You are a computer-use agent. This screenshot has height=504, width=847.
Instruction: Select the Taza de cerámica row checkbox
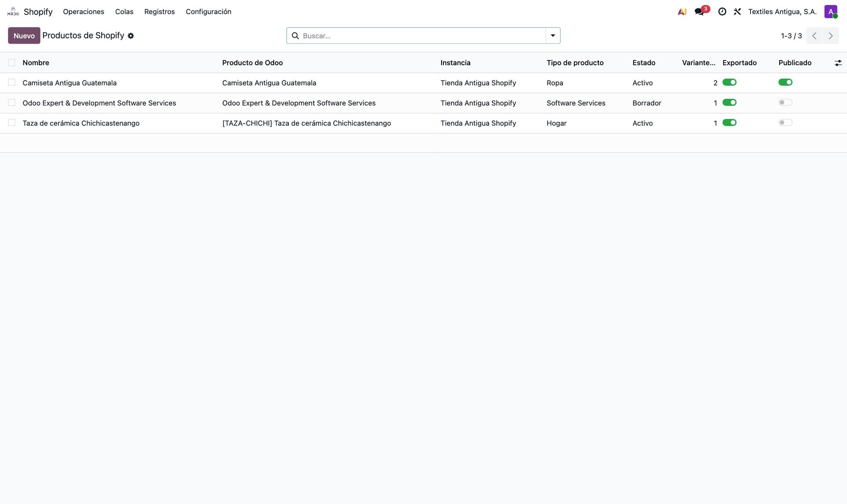point(11,123)
